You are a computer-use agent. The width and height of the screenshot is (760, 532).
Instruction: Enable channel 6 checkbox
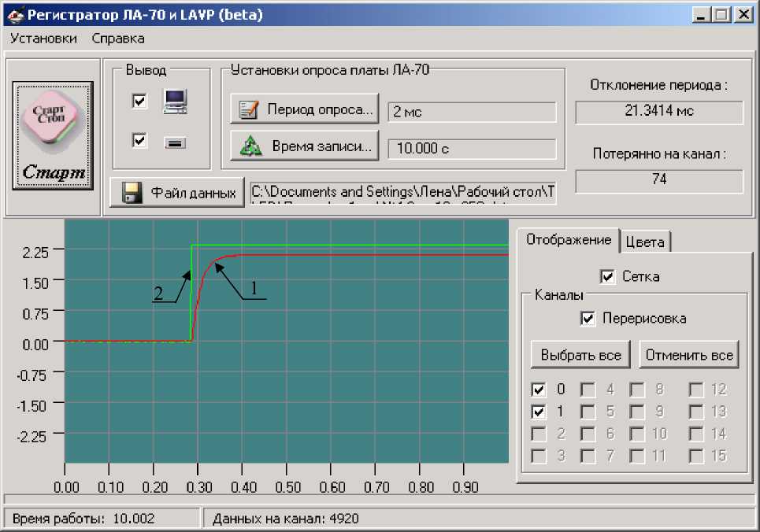click(588, 434)
